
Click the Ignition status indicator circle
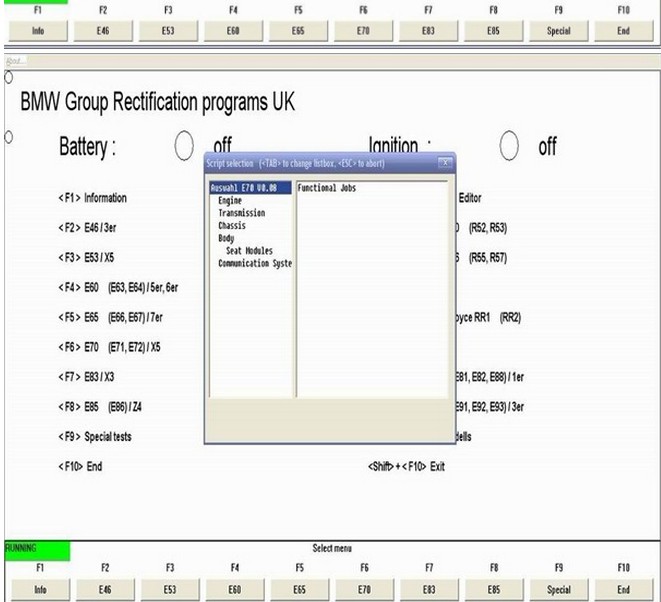(509, 145)
